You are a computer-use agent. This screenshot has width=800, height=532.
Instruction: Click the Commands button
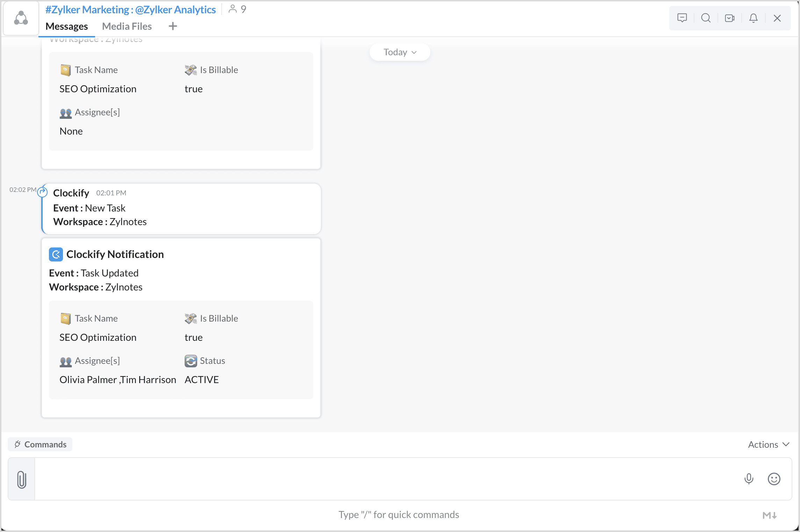point(40,444)
